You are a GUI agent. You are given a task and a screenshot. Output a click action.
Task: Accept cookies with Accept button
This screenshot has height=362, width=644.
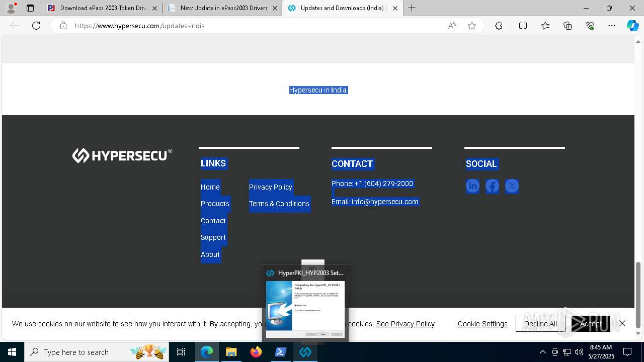[x=590, y=324]
